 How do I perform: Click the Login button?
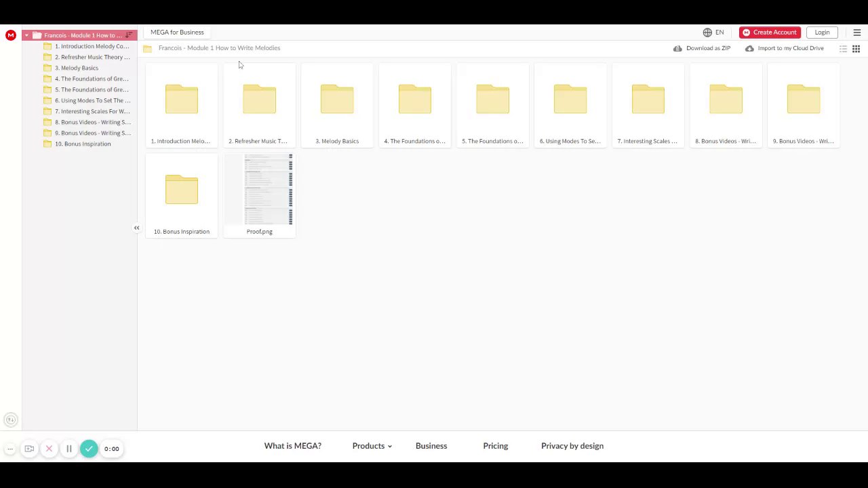coord(822,33)
